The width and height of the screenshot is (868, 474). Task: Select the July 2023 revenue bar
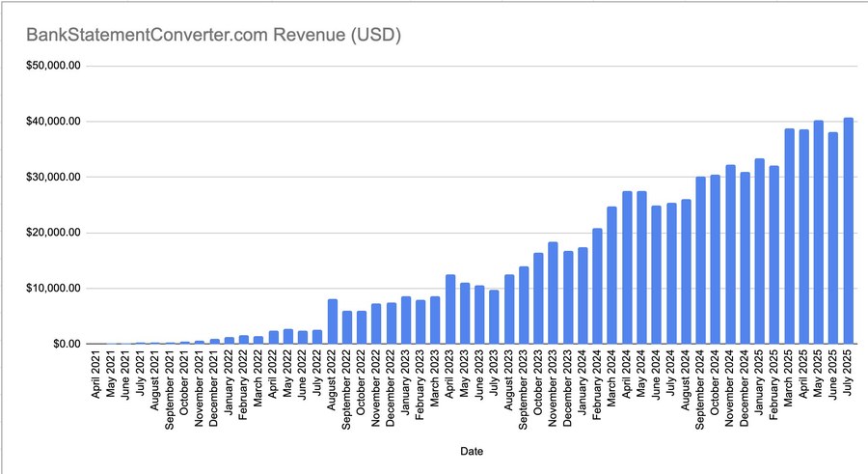pos(494,317)
